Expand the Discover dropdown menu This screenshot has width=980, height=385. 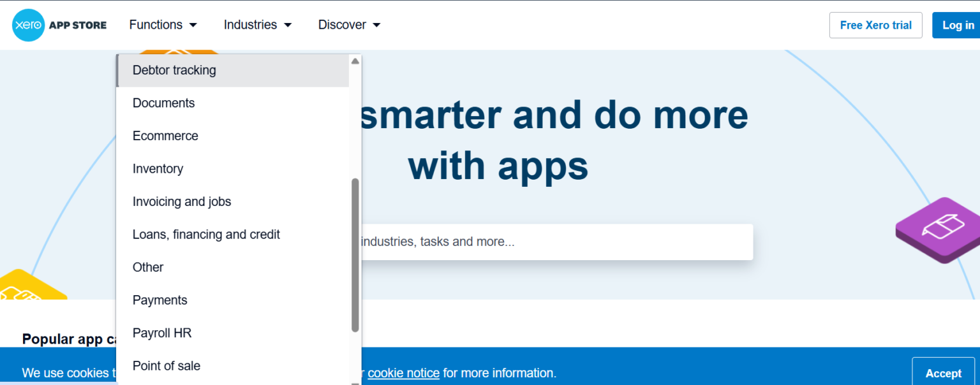tap(349, 25)
